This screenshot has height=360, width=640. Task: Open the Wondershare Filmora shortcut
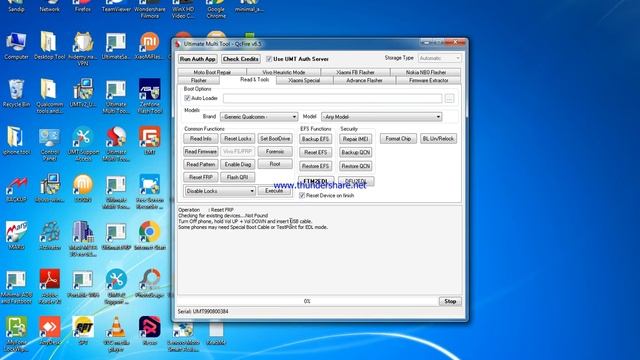pos(149,9)
